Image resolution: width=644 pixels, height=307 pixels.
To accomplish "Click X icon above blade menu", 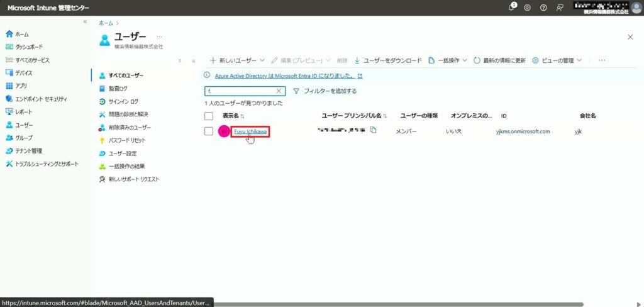I will pos(179,61).
